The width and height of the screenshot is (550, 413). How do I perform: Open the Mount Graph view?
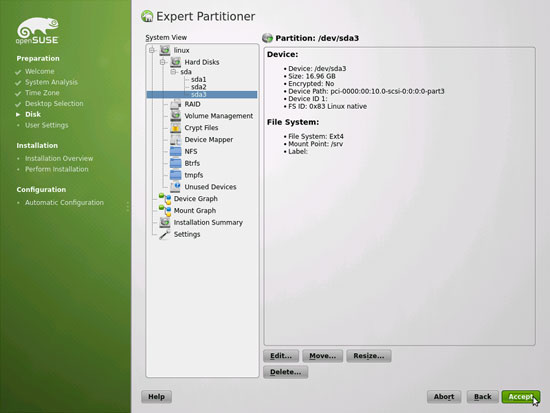195,211
